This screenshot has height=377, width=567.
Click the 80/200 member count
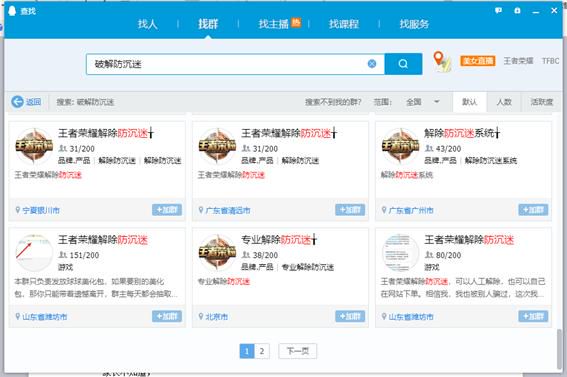pyautogui.click(x=448, y=255)
